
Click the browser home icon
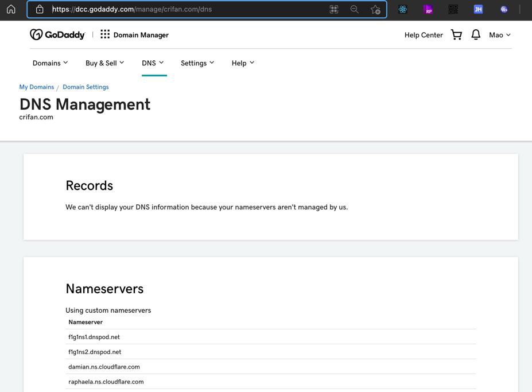[11, 9]
